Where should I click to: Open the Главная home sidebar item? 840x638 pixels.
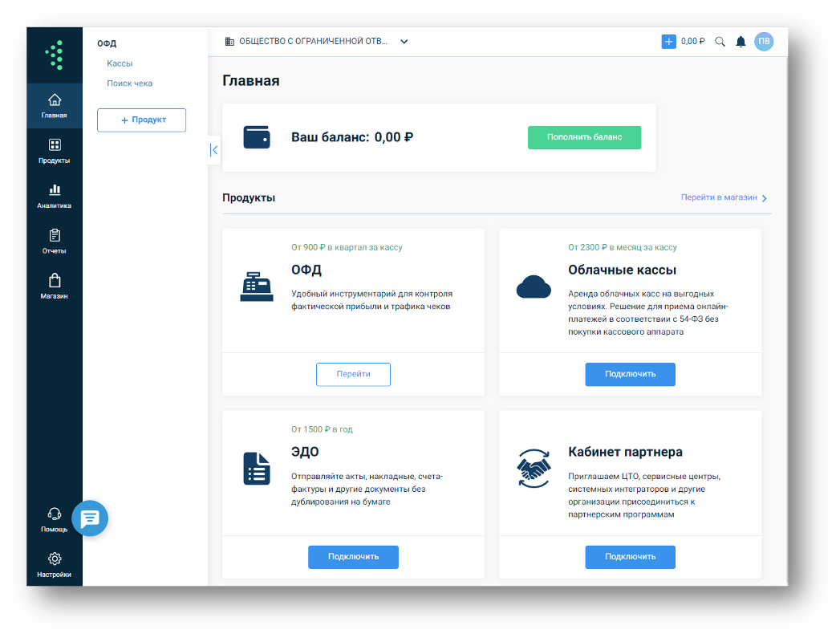coord(54,105)
